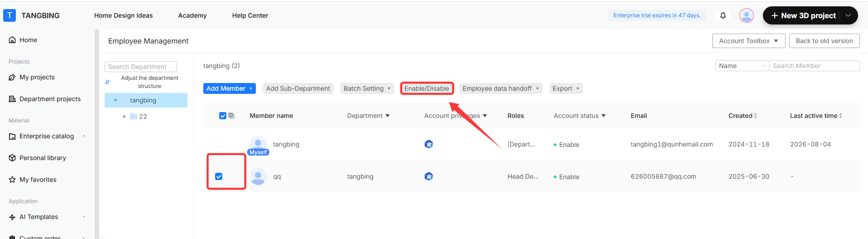This screenshot has width=868, height=239.
Task: Click the Department projects sidebar icon
Action: tap(12, 99)
